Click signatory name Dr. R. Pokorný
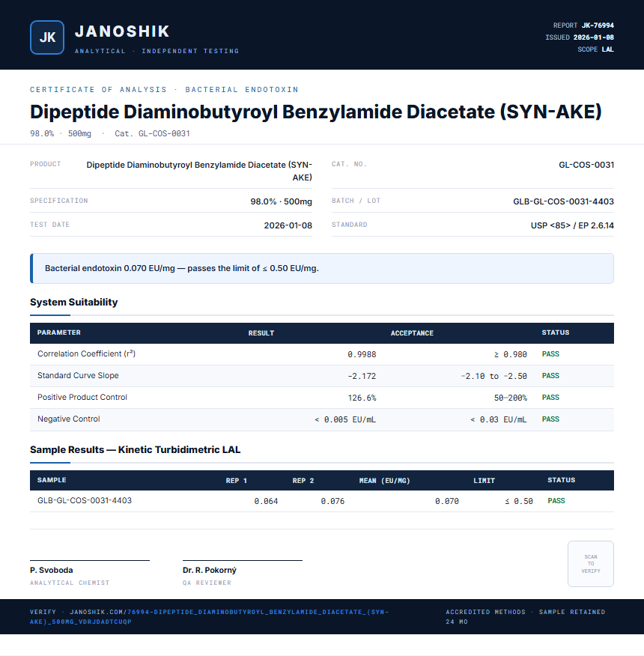The height and width of the screenshot is (656, 644). [x=209, y=570]
